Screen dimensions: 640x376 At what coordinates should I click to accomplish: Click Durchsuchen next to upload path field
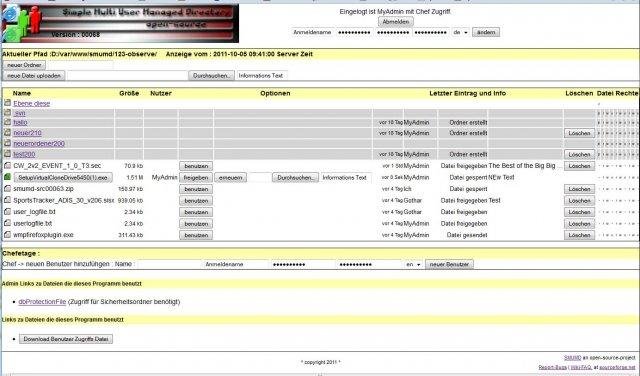coord(211,76)
